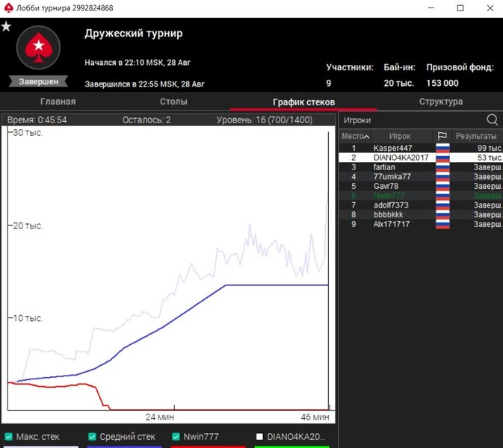Select player Nwin777 row
This screenshot has width=503, height=448.
click(390, 196)
